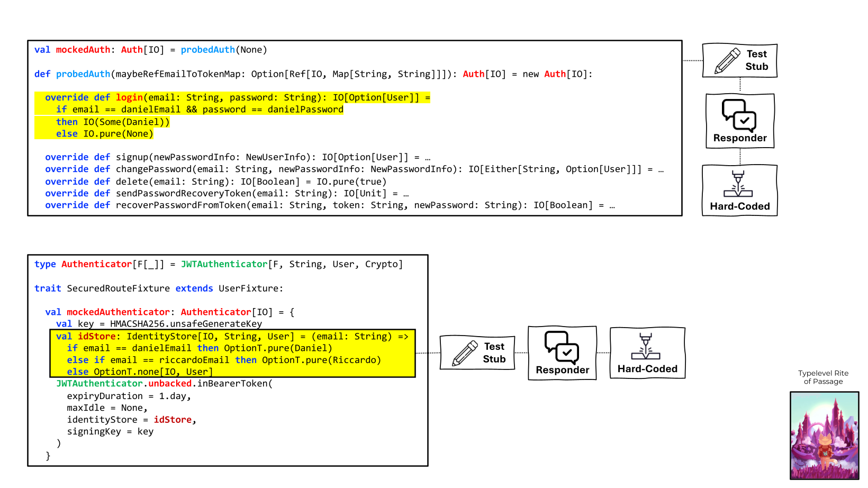
Task: Click the 'Test Stub' label in the top diagram
Action: coord(757,60)
